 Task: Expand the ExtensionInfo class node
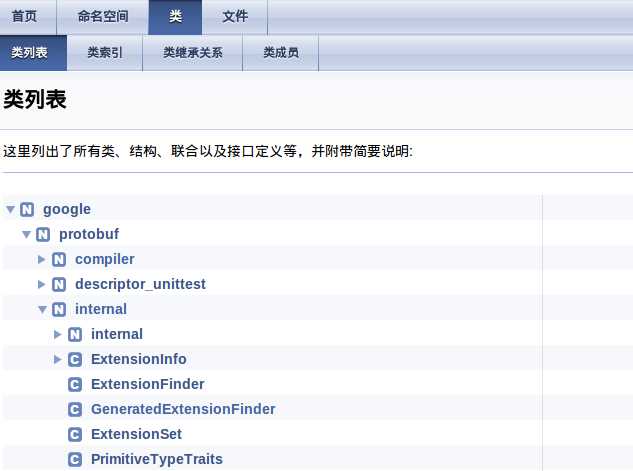pyautogui.click(x=57, y=360)
